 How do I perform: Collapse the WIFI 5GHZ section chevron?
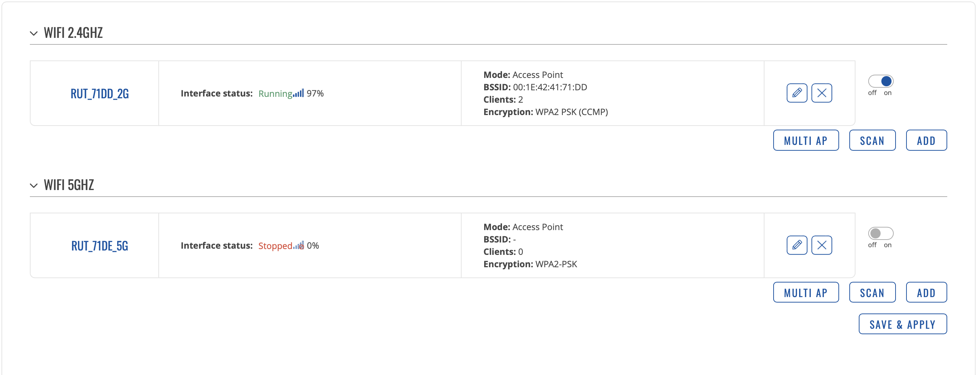(34, 186)
